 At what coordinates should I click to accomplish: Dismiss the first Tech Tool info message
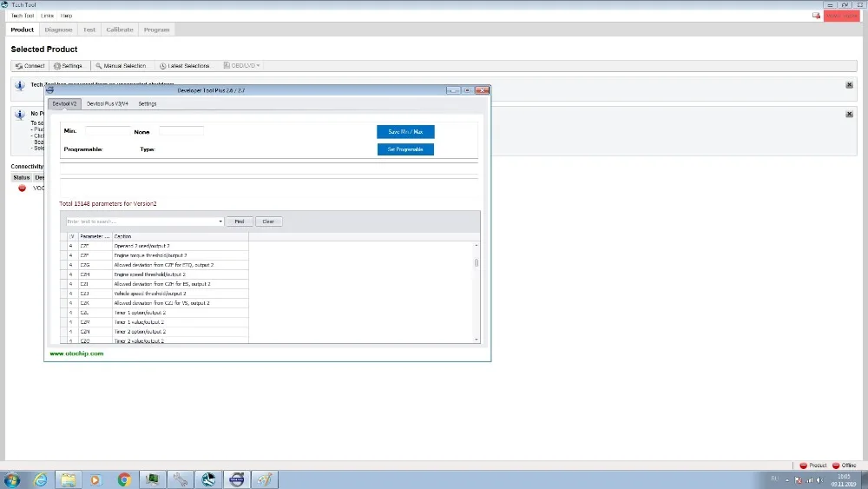pyautogui.click(x=849, y=85)
